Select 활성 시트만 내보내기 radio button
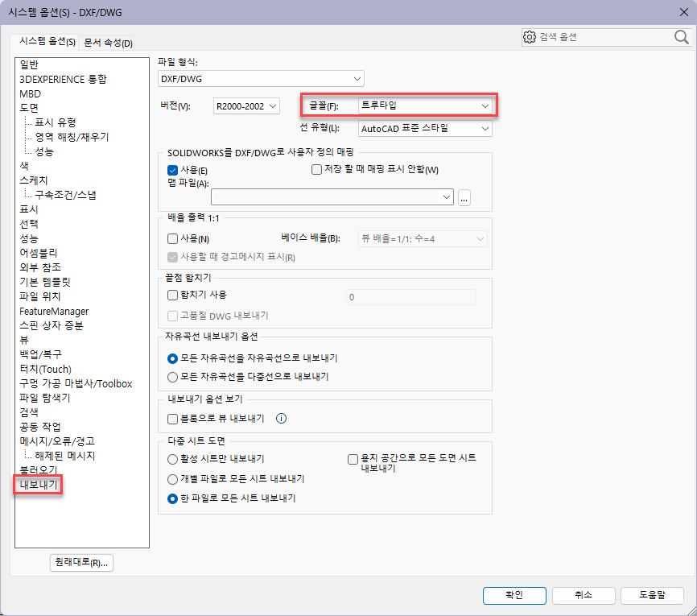697x616 pixels. point(172,458)
